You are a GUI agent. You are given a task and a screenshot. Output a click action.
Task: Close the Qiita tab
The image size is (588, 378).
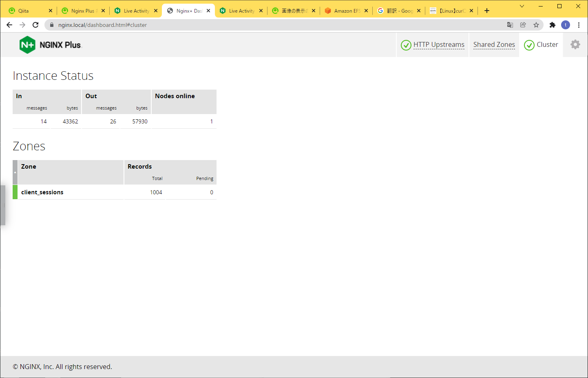pyautogui.click(x=51, y=11)
